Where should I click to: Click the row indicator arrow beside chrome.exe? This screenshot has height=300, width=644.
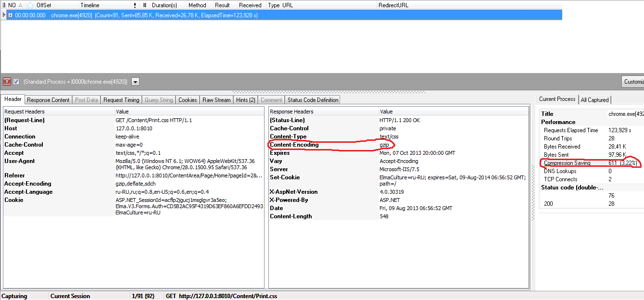tap(4, 15)
